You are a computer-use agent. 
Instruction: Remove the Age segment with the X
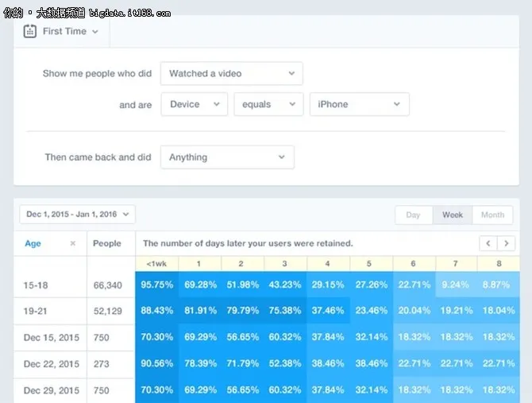coord(72,243)
